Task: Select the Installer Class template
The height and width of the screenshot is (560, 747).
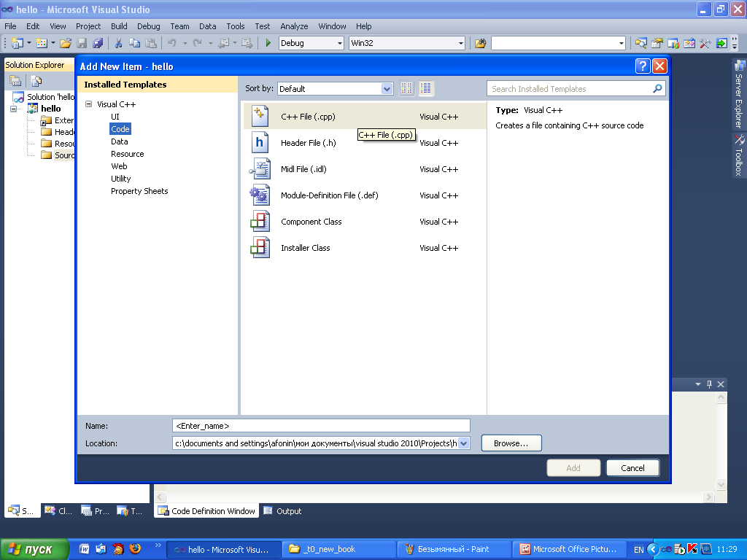Action: pyautogui.click(x=365, y=248)
